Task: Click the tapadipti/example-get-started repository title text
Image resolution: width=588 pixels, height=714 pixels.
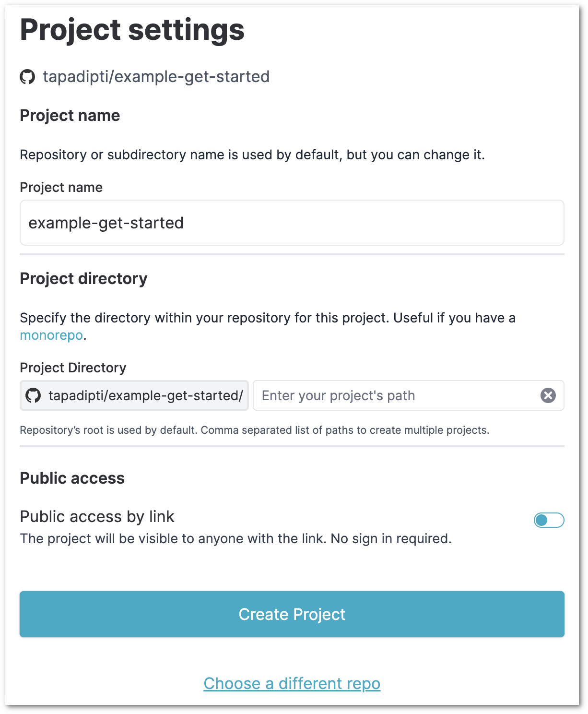Action: click(156, 77)
